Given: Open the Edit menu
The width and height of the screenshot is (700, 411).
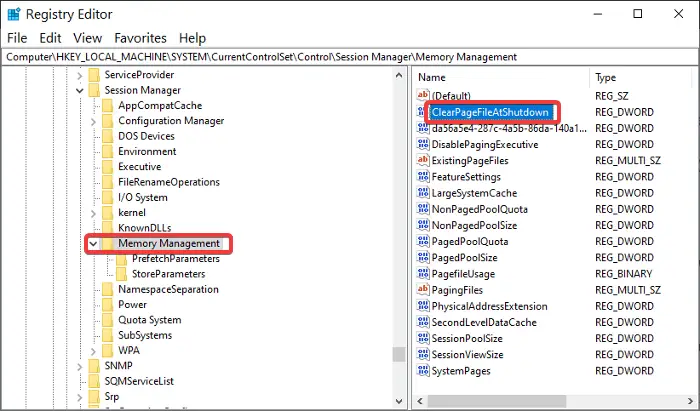Looking at the screenshot, I should point(50,38).
